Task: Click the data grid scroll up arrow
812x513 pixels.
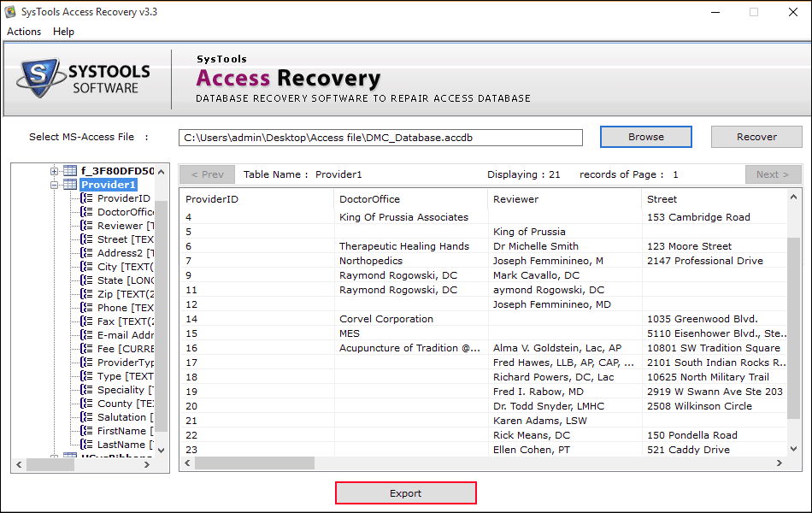Action: click(x=793, y=197)
